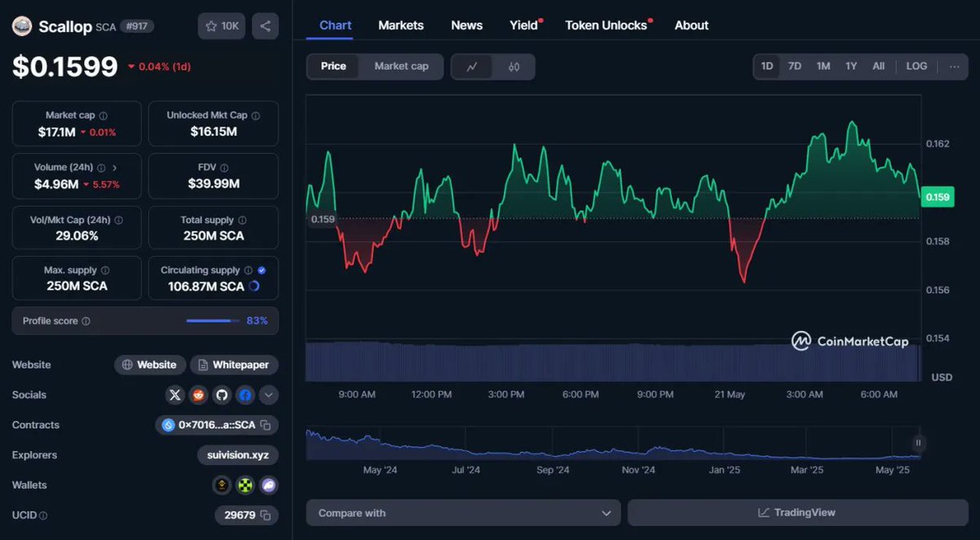Copy the UCID 29679 icon
This screenshot has width=980, height=540.
265,515
